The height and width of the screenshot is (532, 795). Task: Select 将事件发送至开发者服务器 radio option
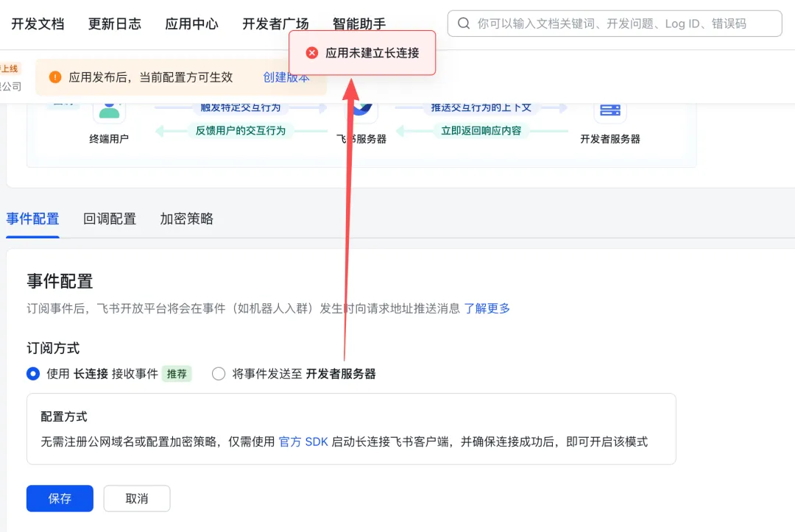[x=219, y=374]
